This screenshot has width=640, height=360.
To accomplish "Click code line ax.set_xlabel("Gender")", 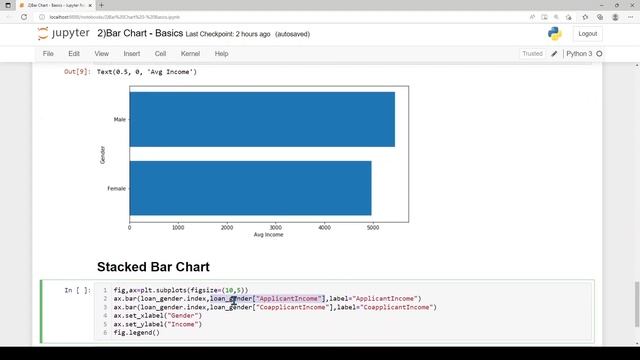I will (158, 316).
